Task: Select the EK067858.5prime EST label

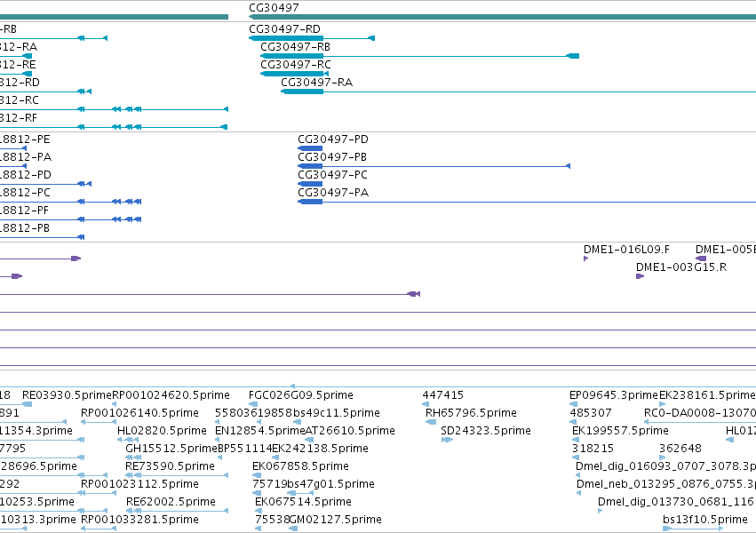Action: point(301,466)
